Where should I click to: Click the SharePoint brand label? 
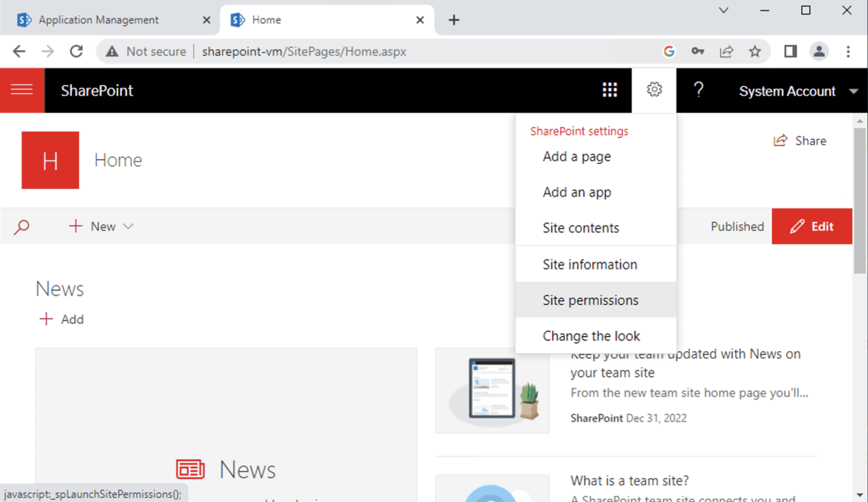coord(97,90)
